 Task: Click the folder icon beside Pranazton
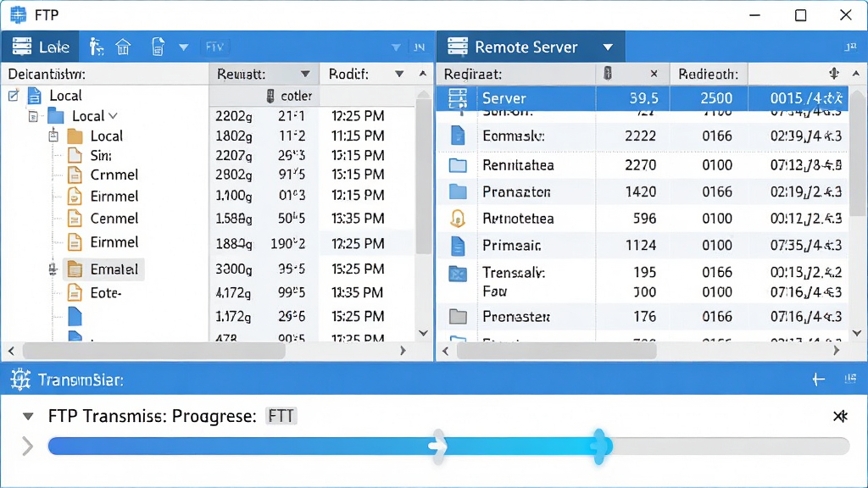click(x=458, y=191)
